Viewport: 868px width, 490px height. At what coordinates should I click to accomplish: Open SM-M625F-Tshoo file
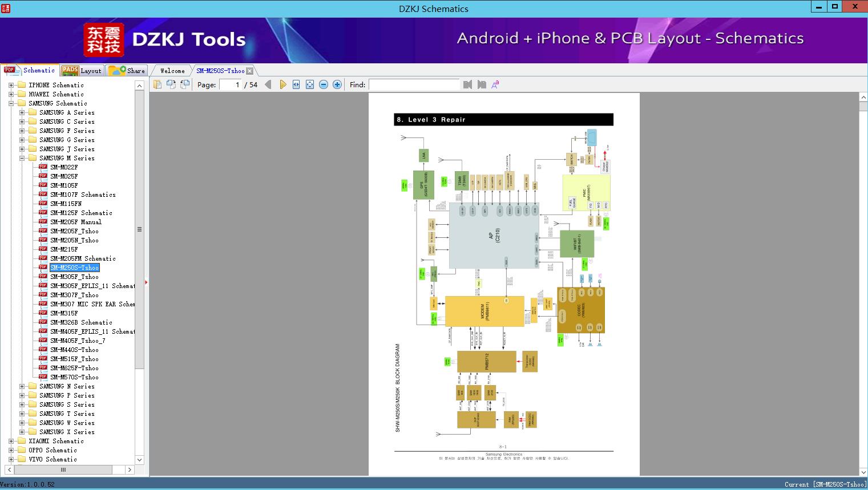pos(74,368)
